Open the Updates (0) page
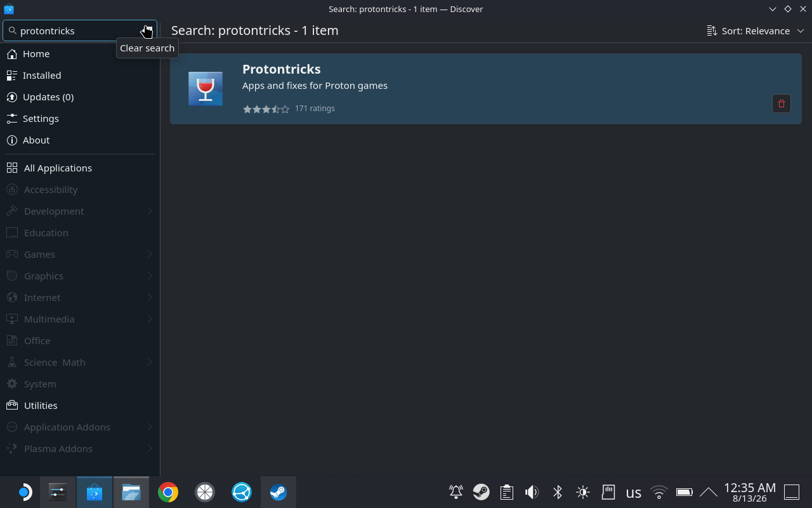 [80, 97]
